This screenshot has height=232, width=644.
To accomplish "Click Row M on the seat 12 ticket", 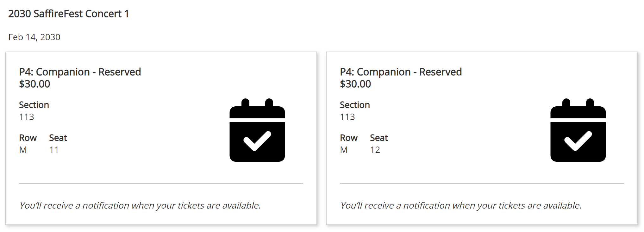I will coord(344,150).
